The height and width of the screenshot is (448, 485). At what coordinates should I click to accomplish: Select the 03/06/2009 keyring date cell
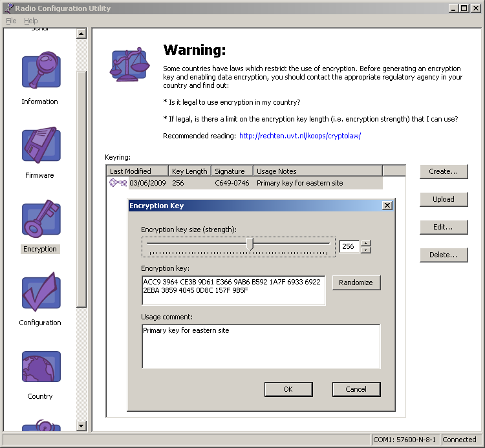point(148,183)
